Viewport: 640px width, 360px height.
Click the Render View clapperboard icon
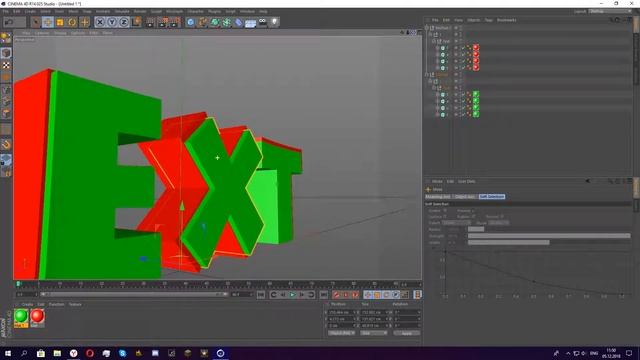tap(150, 22)
